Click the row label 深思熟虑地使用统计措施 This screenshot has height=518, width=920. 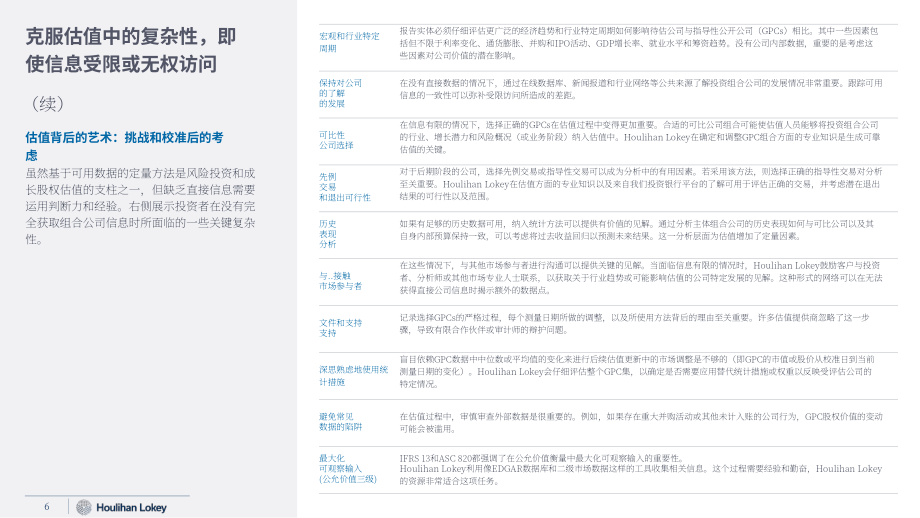pyautogui.click(x=354, y=375)
